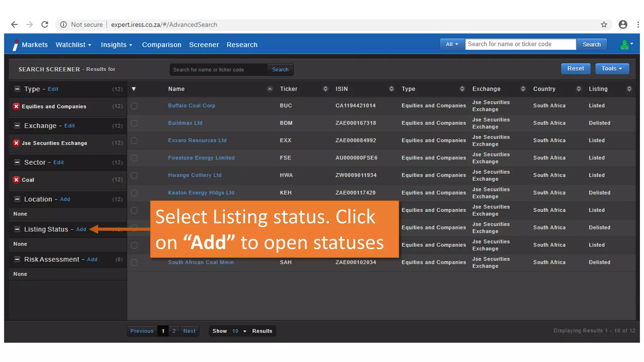The width and height of the screenshot is (644, 362).
Task: Go to Screener
Action: [204, 45]
